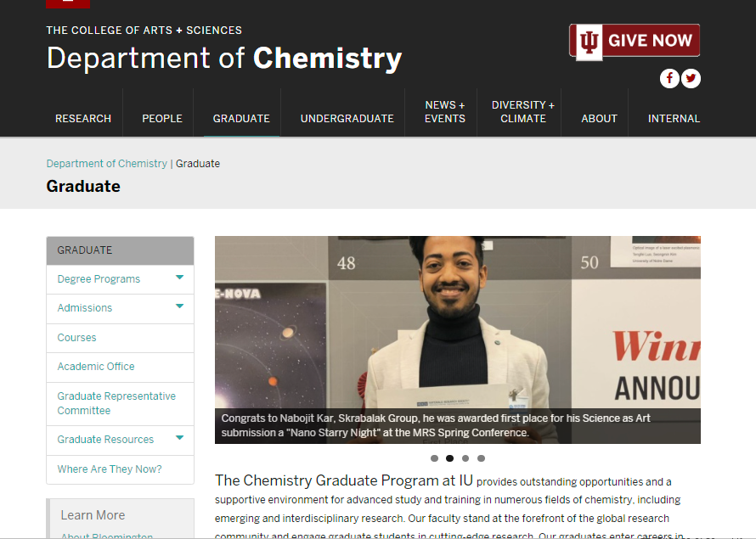Open the Degree Programs sidebar link
The height and width of the screenshot is (539, 756).
click(x=99, y=279)
